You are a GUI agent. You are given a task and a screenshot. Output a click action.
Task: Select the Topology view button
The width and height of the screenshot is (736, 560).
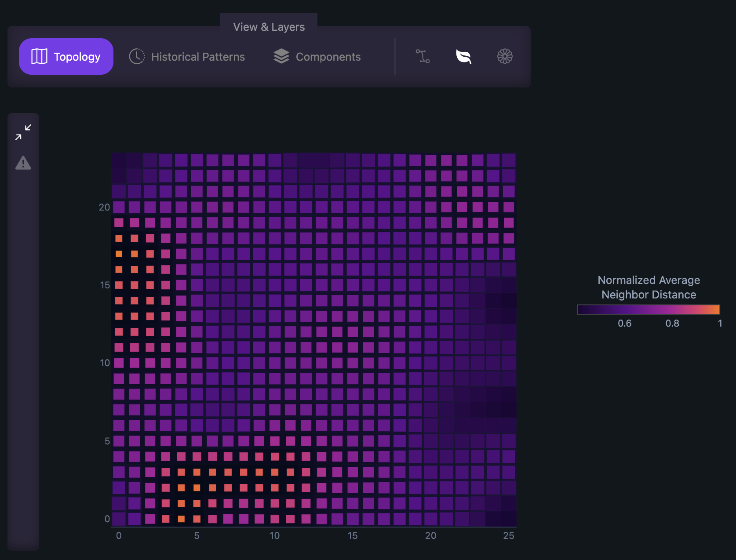(66, 56)
